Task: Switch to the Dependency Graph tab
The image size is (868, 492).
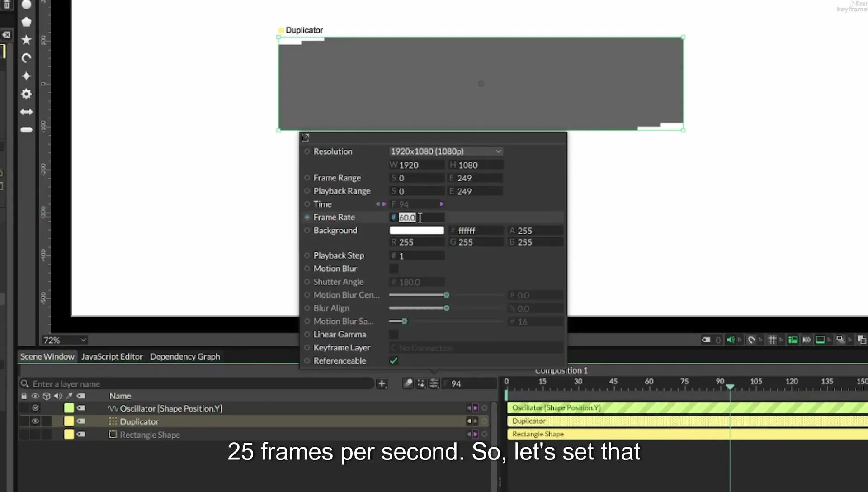Action: [185, 356]
